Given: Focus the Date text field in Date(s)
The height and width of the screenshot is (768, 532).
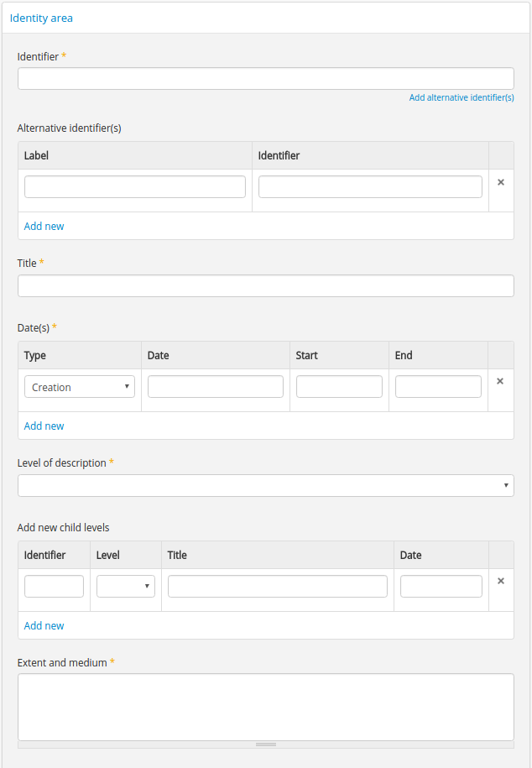Looking at the screenshot, I should point(216,387).
